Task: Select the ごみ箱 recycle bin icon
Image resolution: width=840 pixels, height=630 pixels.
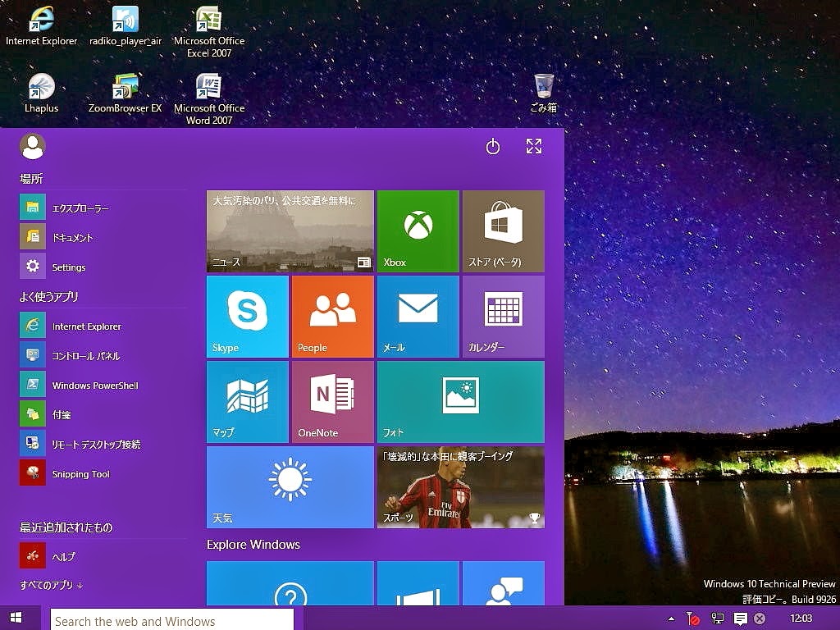Action: pyautogui.click(x=544, y=94)
